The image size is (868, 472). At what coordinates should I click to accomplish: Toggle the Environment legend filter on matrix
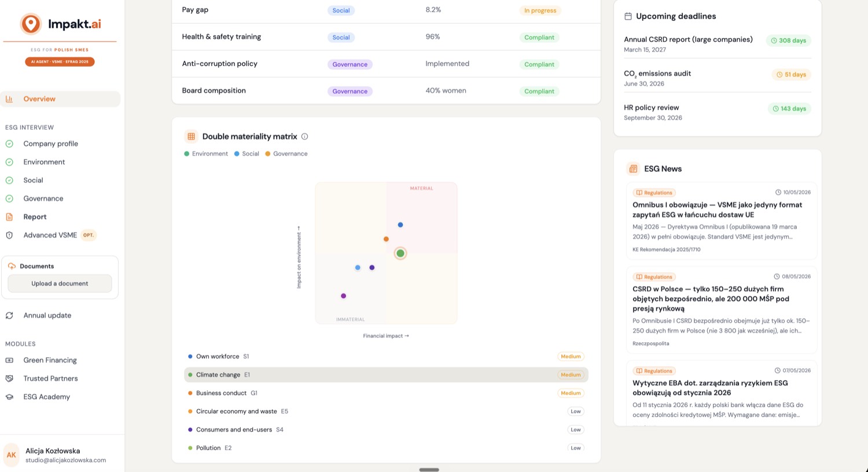point(206,154)
